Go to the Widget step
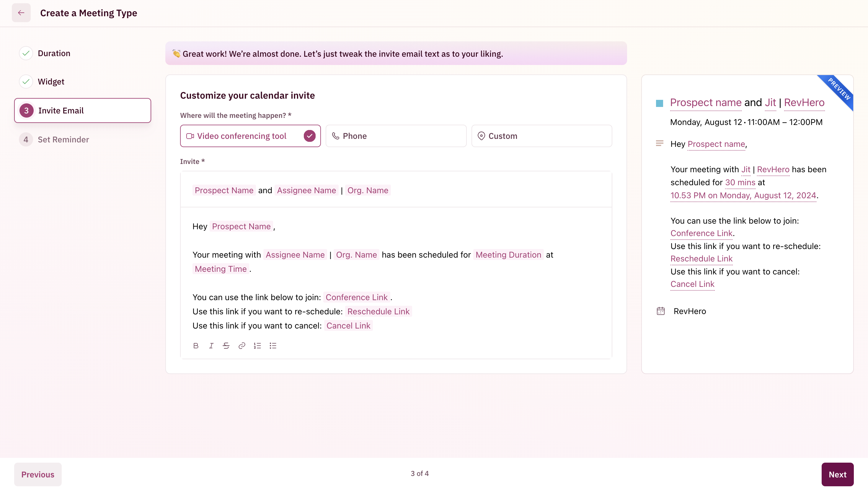The width and height of the screenshot is (868, 491). point(50,82)
